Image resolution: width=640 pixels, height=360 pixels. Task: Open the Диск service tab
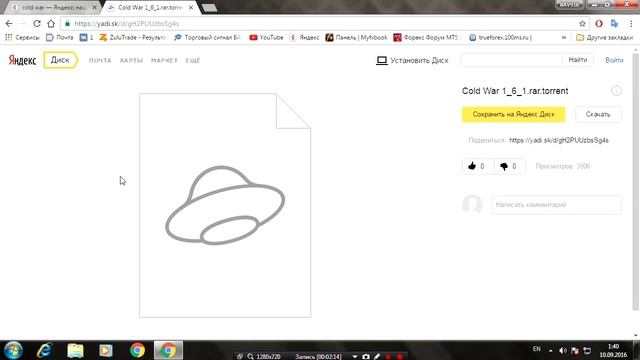point(60,60)
